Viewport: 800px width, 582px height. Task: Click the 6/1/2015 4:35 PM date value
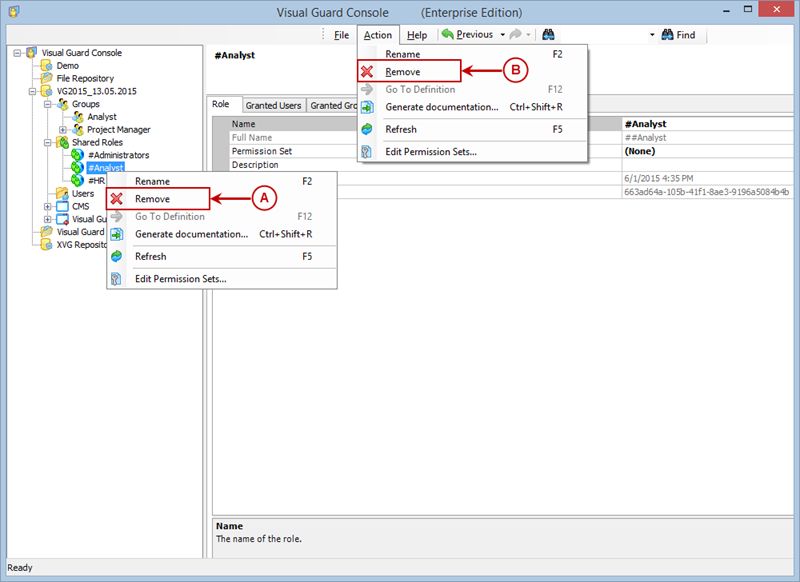(659, 179)
